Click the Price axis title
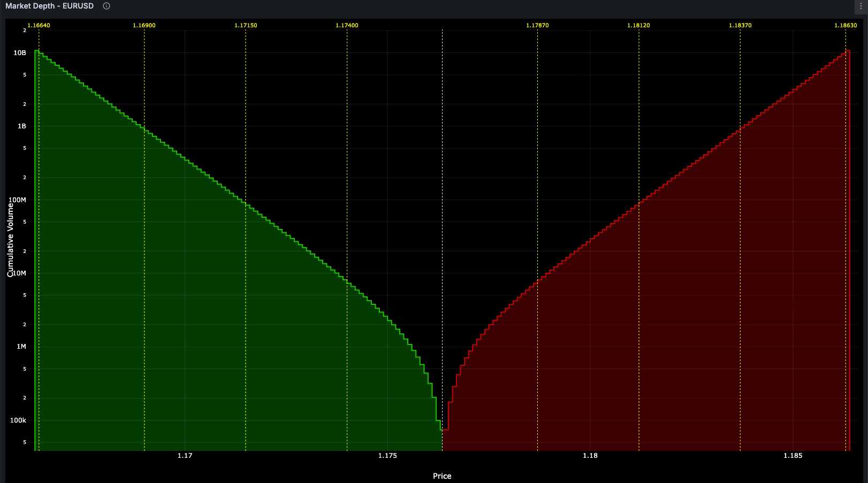 tap(442, 476)
